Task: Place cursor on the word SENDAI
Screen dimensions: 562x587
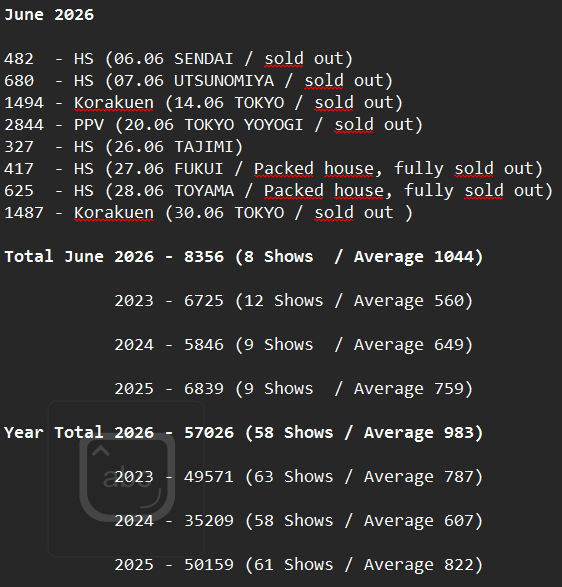Action: pos(204,59)
